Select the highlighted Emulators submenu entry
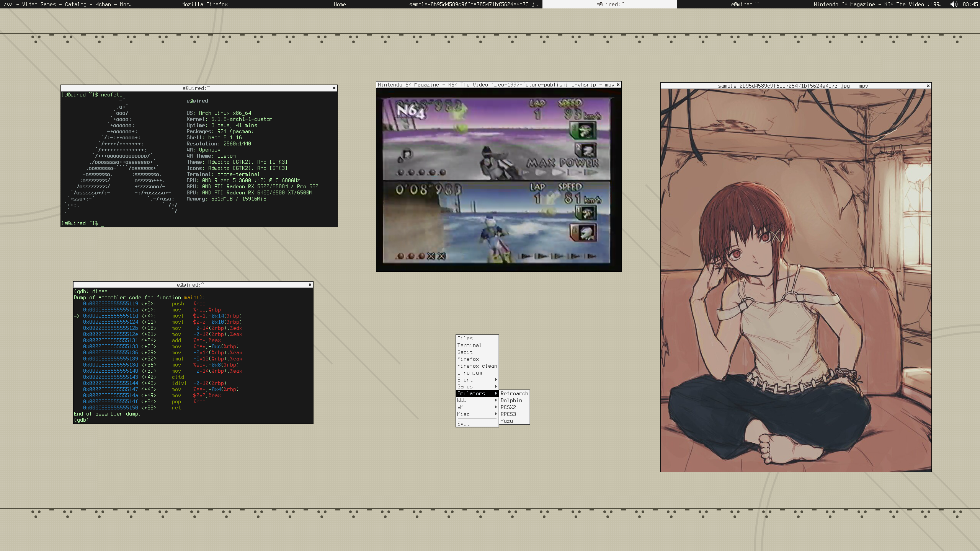The width and height of the screenshot is (980, 551). point(477,393)
